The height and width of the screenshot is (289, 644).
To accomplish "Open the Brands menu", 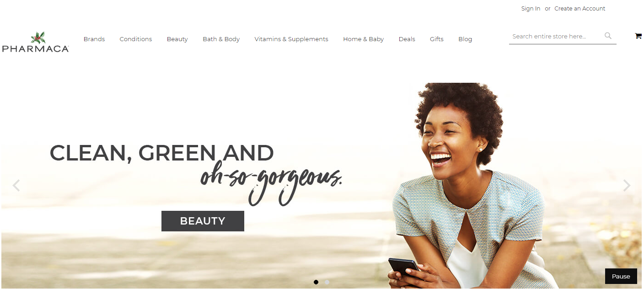I will click(x=94, y=39).
